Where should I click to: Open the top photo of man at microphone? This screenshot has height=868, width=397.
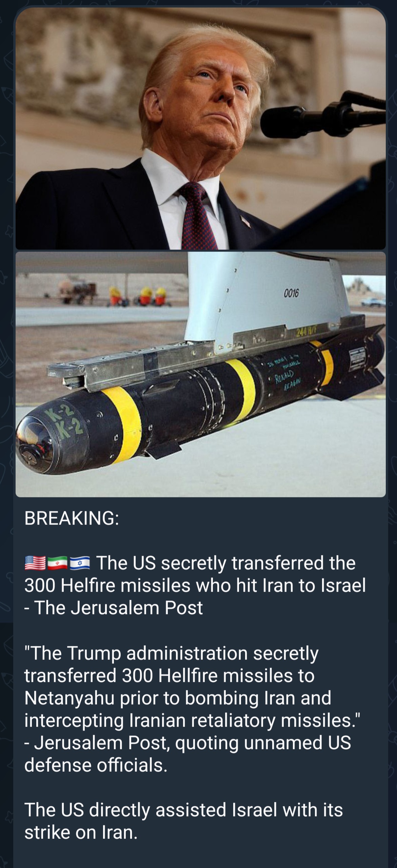pos(200,129)
